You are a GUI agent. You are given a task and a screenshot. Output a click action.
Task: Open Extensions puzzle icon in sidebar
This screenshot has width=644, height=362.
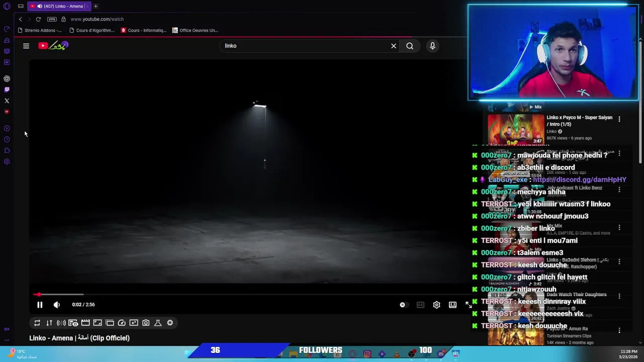[7, 150]
